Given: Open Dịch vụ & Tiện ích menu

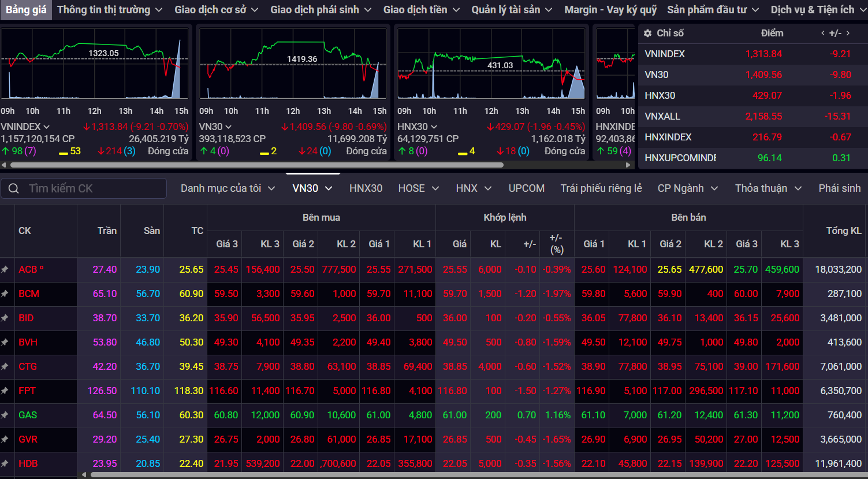Looking at the screenshot, I should [x=818, y=10].
